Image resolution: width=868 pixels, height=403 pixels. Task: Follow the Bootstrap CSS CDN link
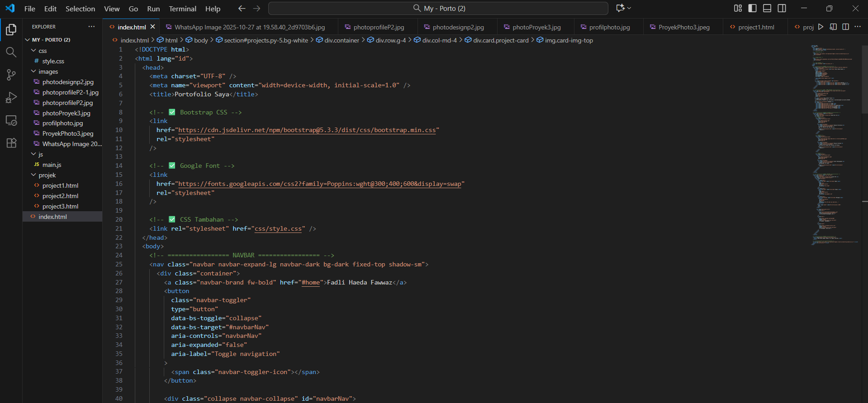pyautogui.click(x=307, y=130)
